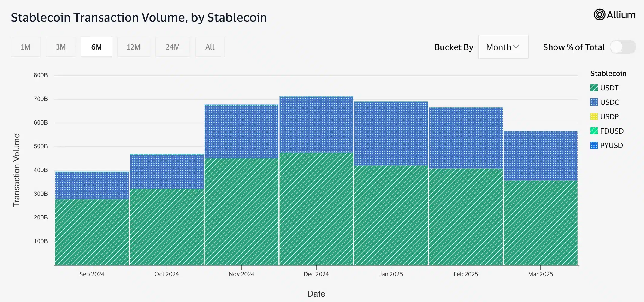Toggle USDT series via legend label
Image resolution: width=644 pixels, height=302 pixels.
[x=609, y=88]
